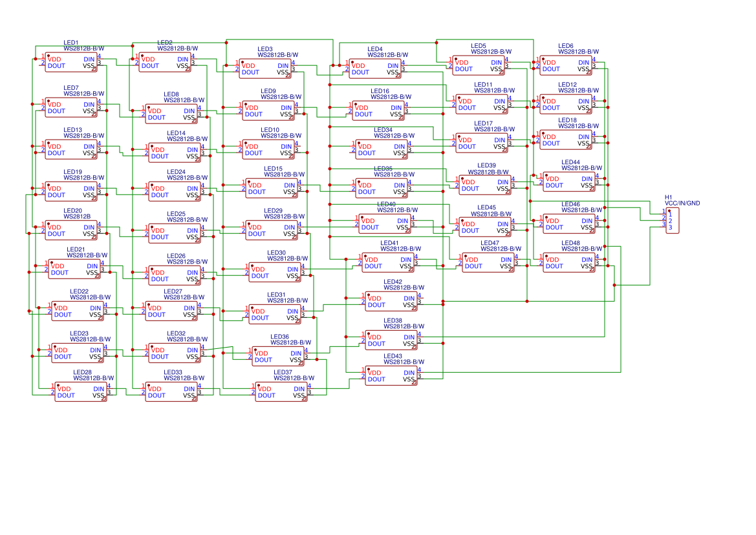
Task: Select the LED25 component symbol
Action: click(175, 233)
